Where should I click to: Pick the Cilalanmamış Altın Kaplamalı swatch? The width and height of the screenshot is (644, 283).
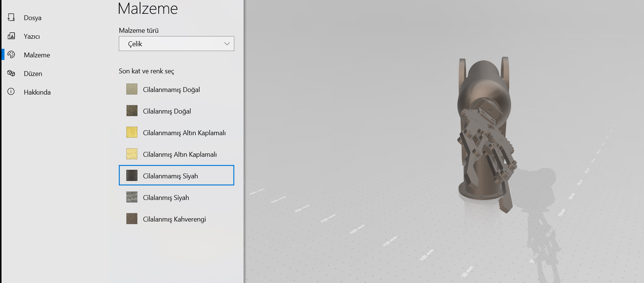pos(132,132)
